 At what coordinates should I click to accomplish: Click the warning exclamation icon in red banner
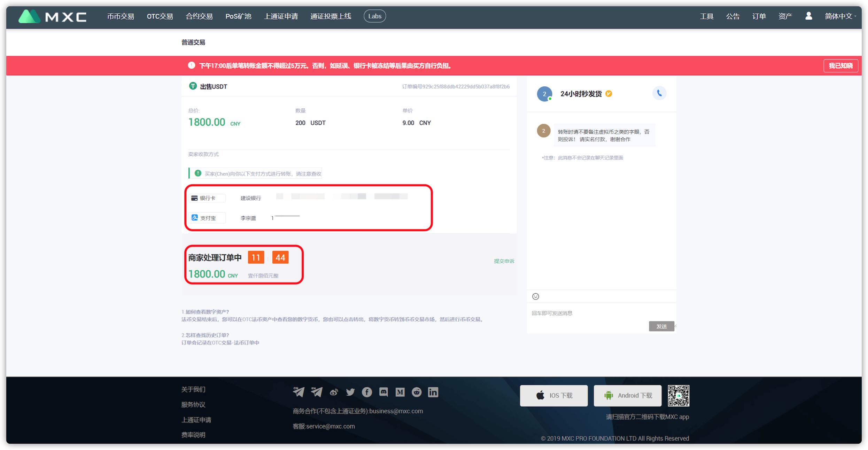pyautogui.click(x=191, y=65)
